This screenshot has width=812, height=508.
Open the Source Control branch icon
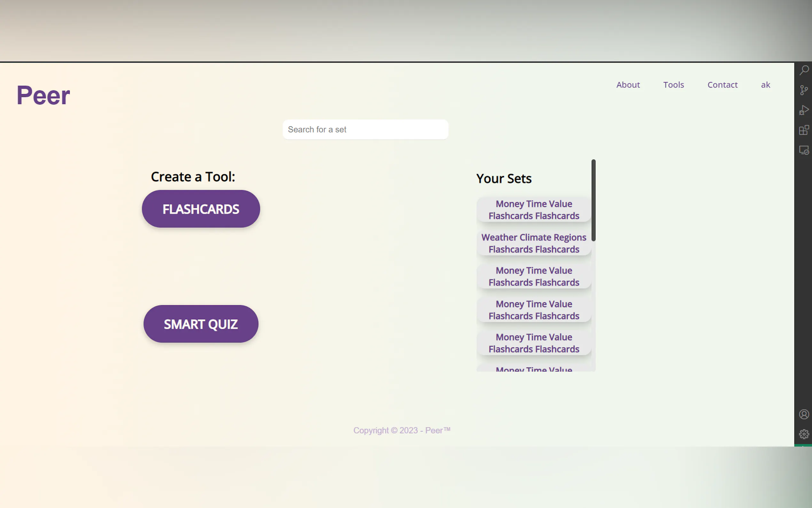point(804,90)
